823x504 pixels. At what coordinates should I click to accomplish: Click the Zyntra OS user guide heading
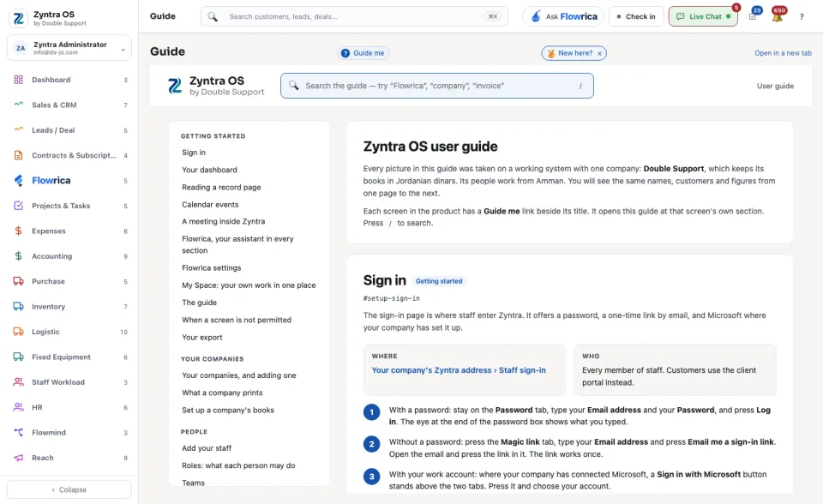click(430, 147)
